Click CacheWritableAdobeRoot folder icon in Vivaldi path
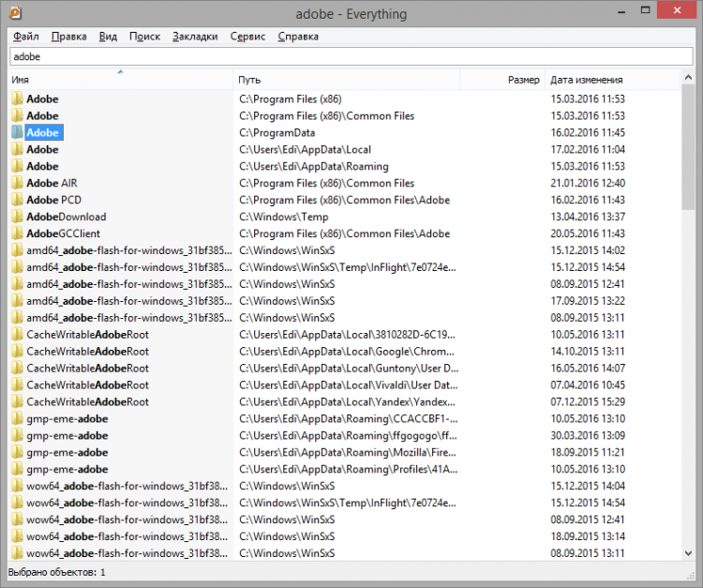The image size is (703, 588). tap(17, 384)
